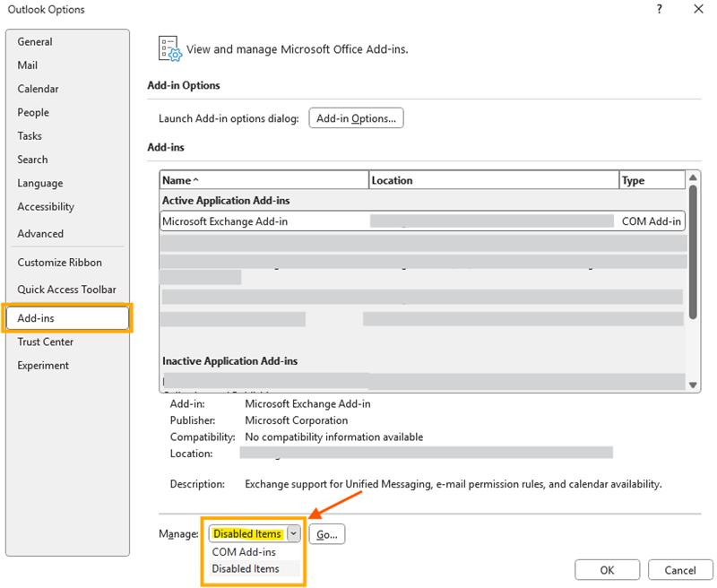Open the Trust Center page

coord(46,342)
